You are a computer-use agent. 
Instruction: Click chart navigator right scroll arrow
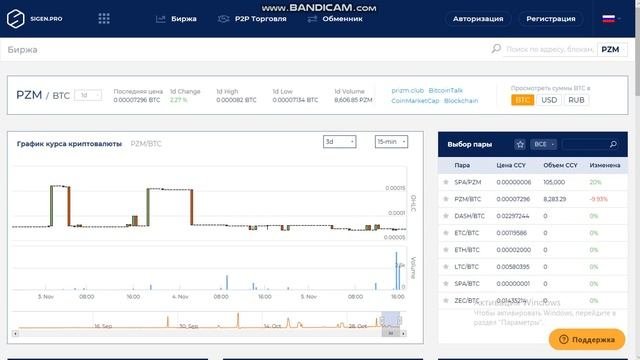[403, 333]
